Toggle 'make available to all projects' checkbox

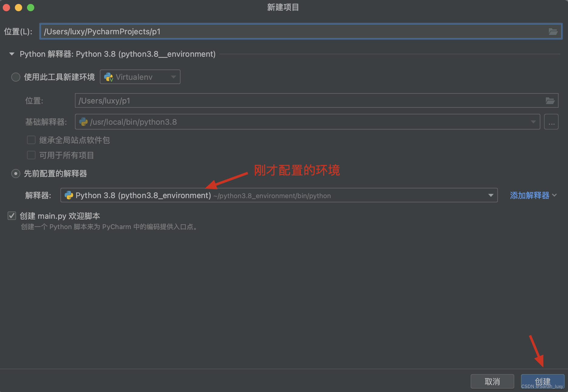click(31, 155)
